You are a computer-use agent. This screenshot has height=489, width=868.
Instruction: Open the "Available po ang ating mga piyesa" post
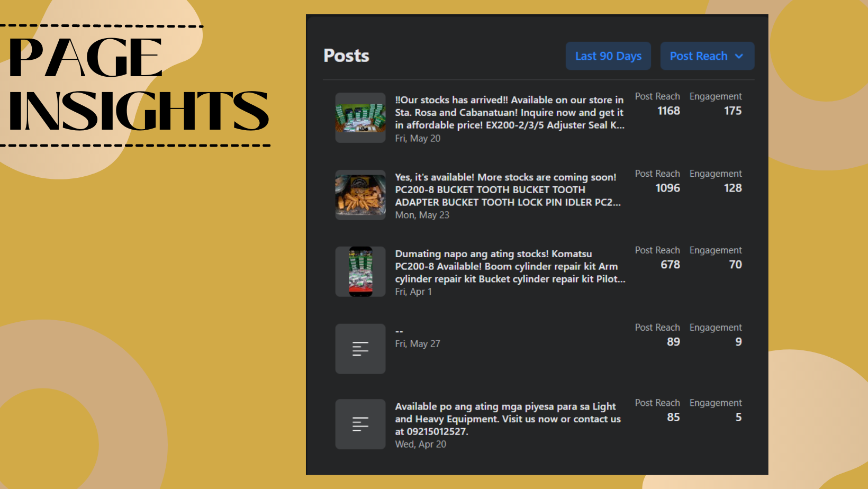(x=508, y=419)
